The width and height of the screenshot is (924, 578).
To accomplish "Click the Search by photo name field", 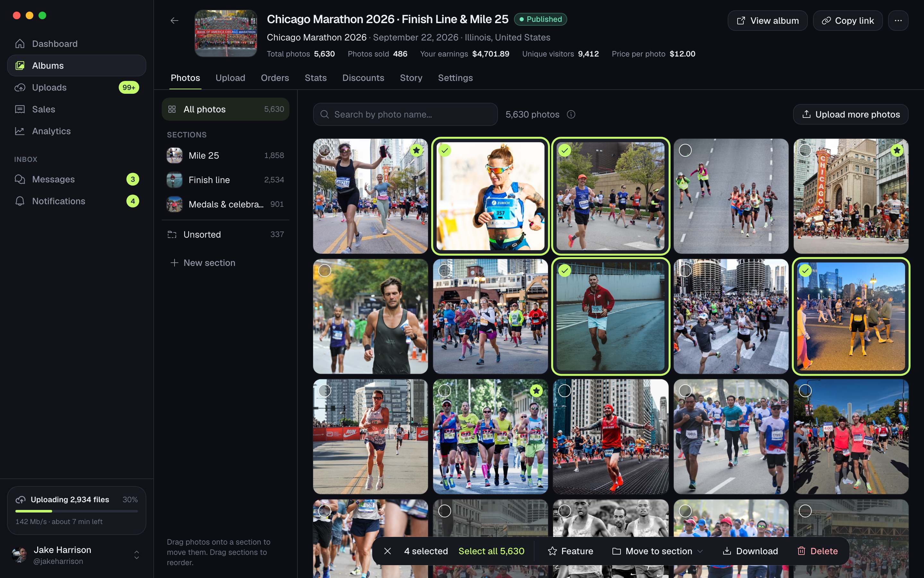I will click(405, 114).
